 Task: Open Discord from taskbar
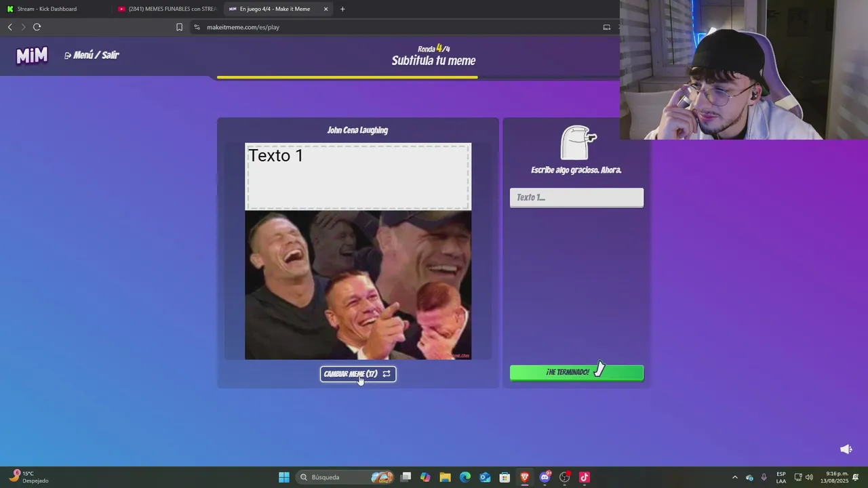[x=545, y=477]
